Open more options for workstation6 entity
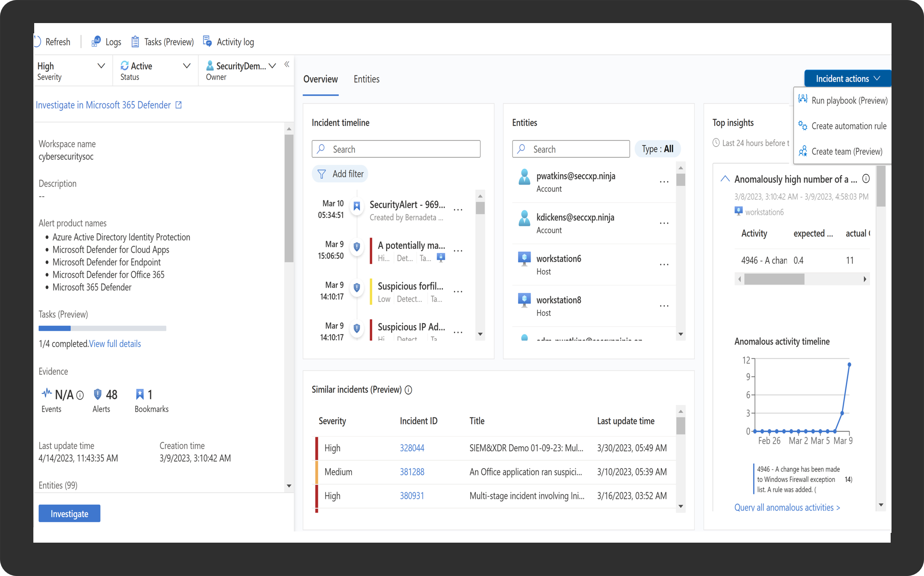Image resolution: width=924 pixels, height=576 pixels. [664, 265]
